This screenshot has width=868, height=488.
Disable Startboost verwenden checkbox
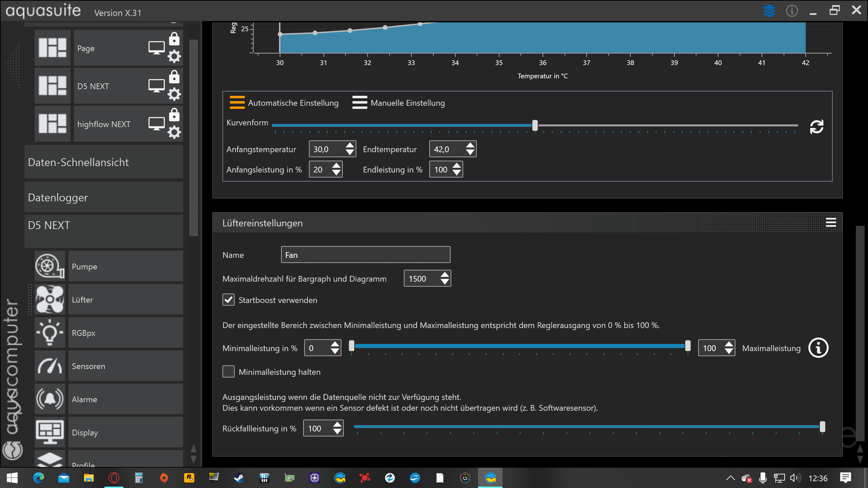tap(229, 300)
